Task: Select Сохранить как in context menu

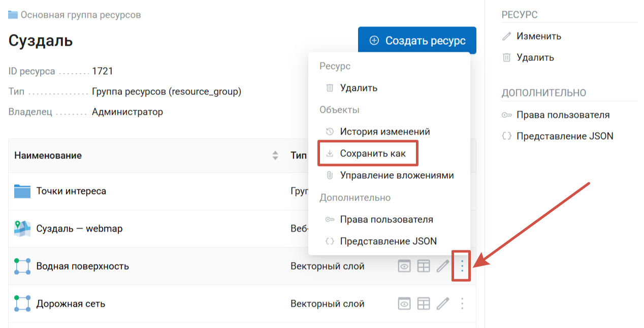Action: click(x=373, y=153)
